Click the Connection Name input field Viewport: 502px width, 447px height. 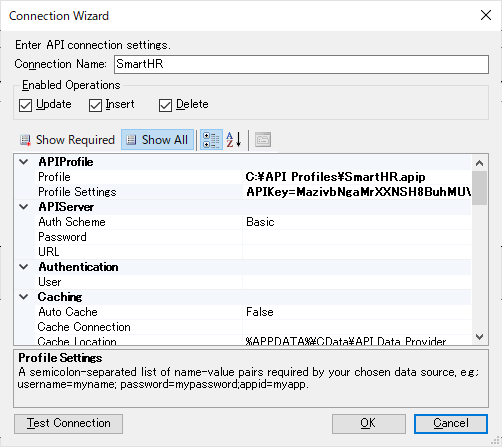point(301,64)
